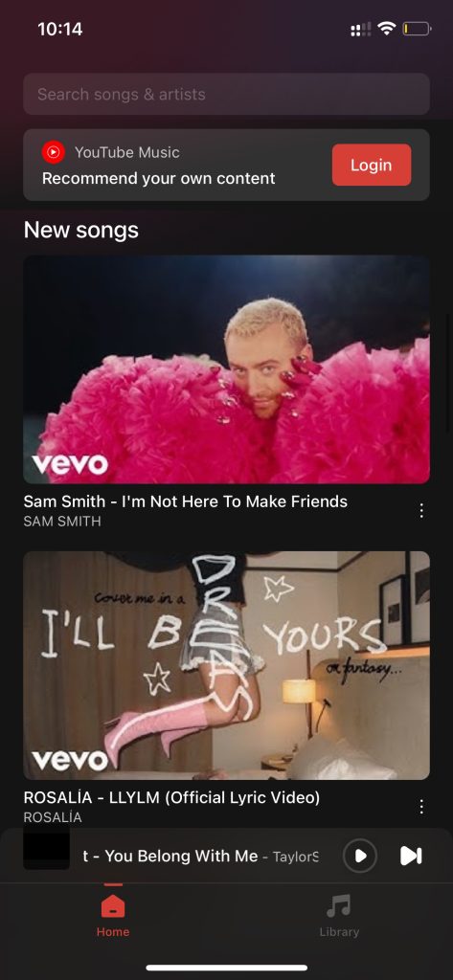The image size is (453, 980).
Task: Tap the battery status icon
Action: click(x=417, y=29)
